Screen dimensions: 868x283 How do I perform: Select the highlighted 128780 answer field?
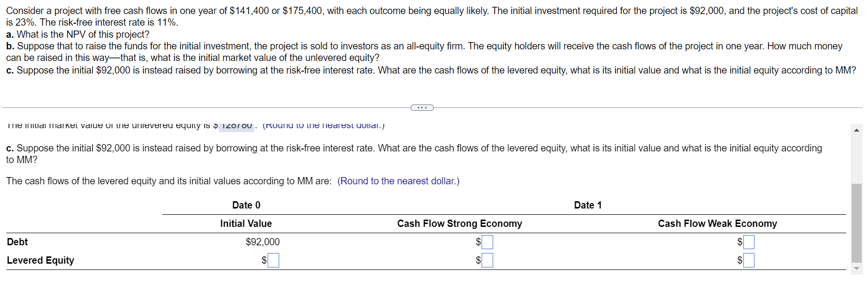click(235, 125)
